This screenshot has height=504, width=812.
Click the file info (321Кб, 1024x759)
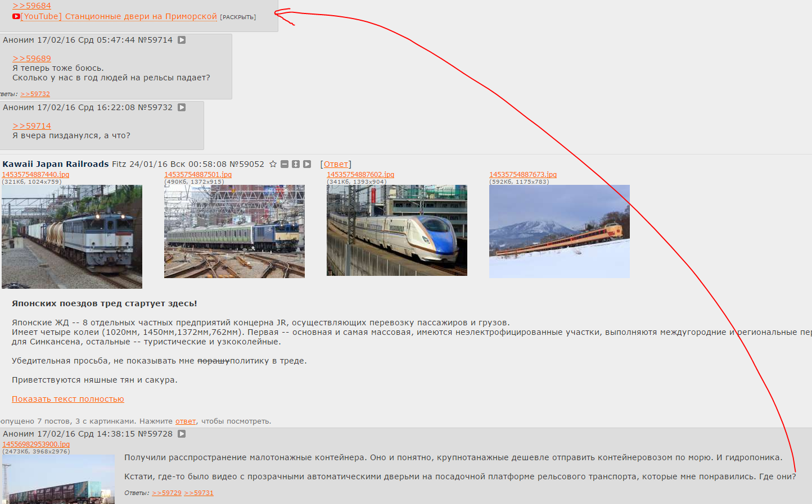tap(31, 181)
